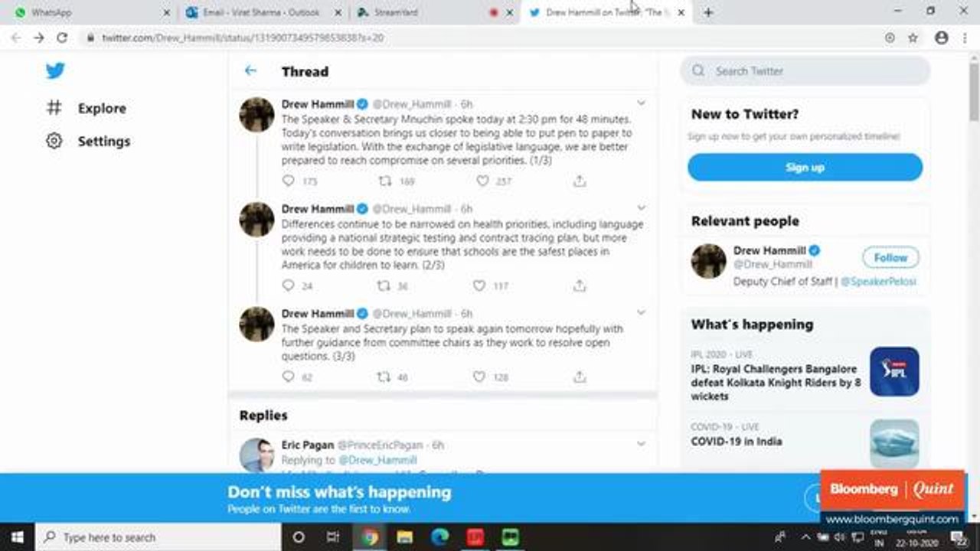Image resolution: width=980 pixels, height=551 pixels.
Task: Switch to the Outlook Email tab
Action: tap(264, 12)
